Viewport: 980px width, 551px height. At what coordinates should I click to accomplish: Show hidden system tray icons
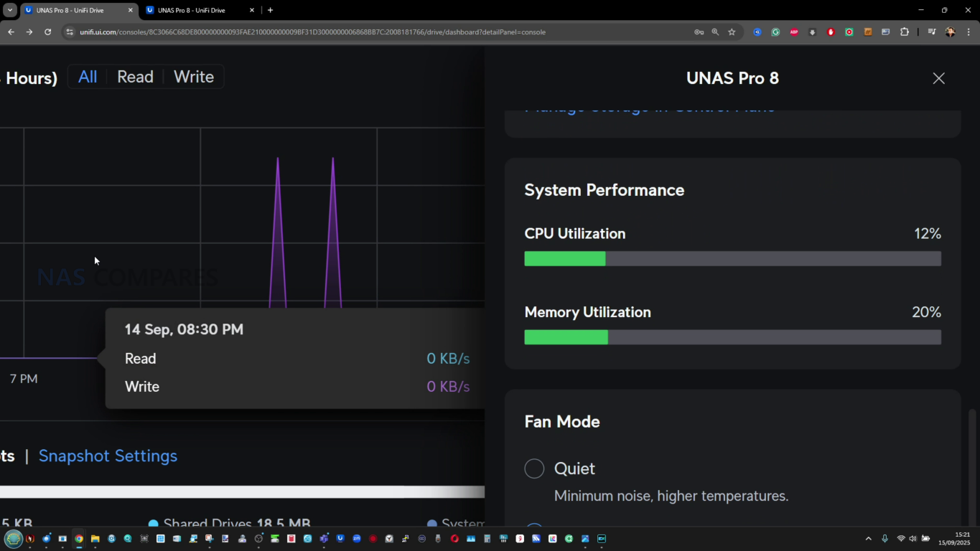868,539
